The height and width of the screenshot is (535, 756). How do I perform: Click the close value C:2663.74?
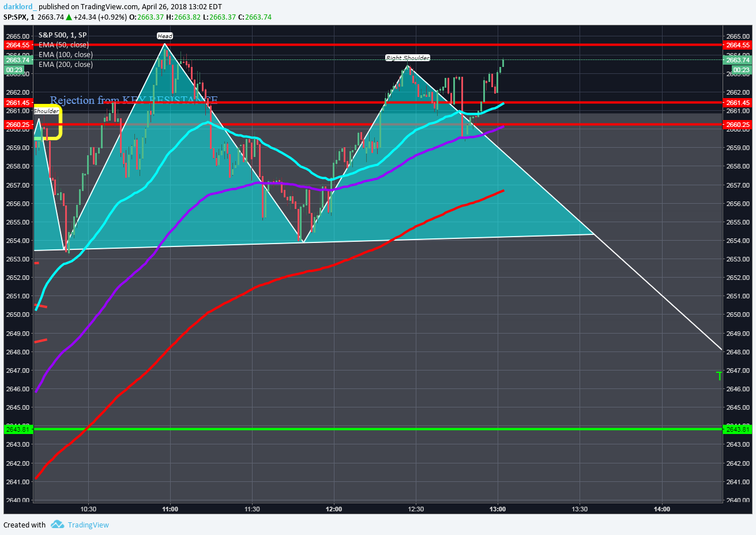(254, 17)
